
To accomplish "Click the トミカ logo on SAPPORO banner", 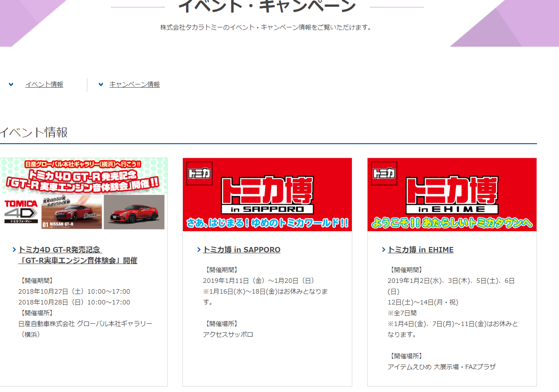I will point(200,173).
